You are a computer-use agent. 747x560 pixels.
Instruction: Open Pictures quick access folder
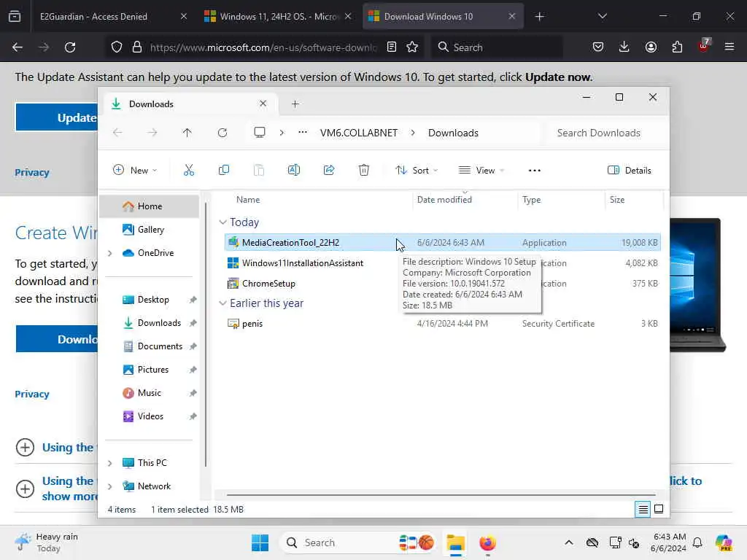[x=149, y=370]
